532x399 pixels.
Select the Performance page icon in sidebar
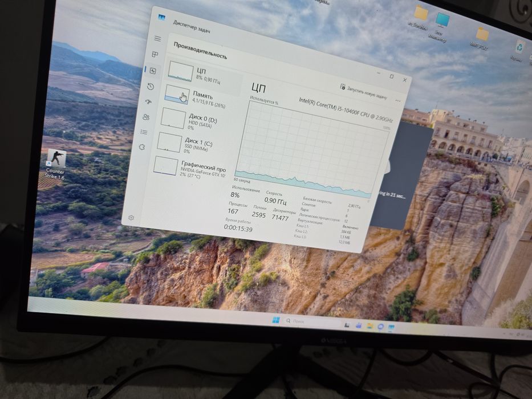tap(153, 71)
